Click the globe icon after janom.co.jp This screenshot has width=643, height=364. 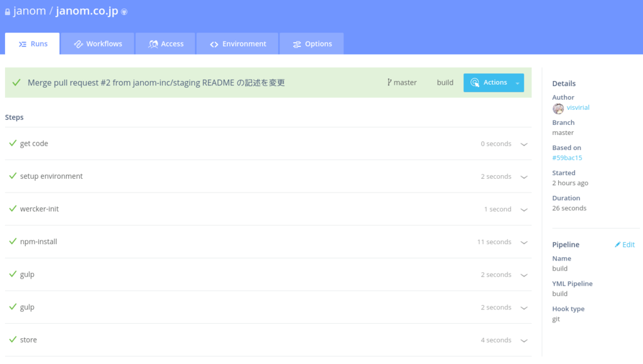(x=123, y=11)
